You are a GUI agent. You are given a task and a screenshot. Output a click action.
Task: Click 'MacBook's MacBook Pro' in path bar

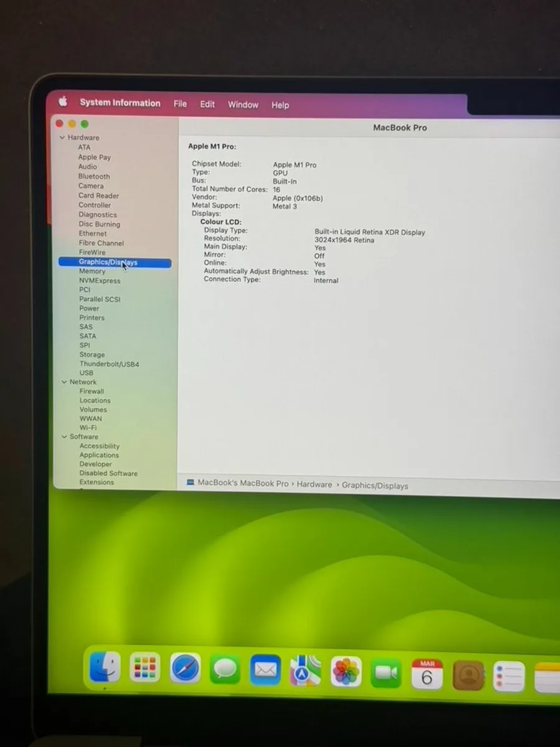click(243, 483)
